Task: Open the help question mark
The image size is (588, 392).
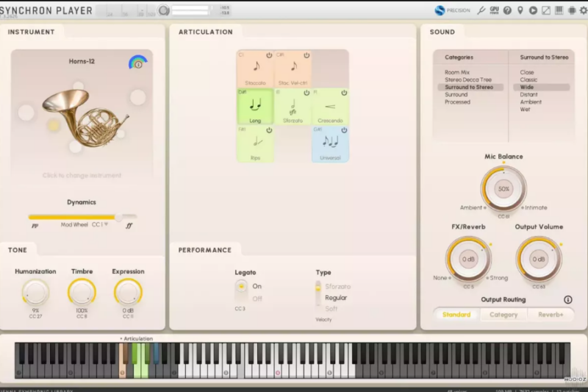Action: (507, 10)
